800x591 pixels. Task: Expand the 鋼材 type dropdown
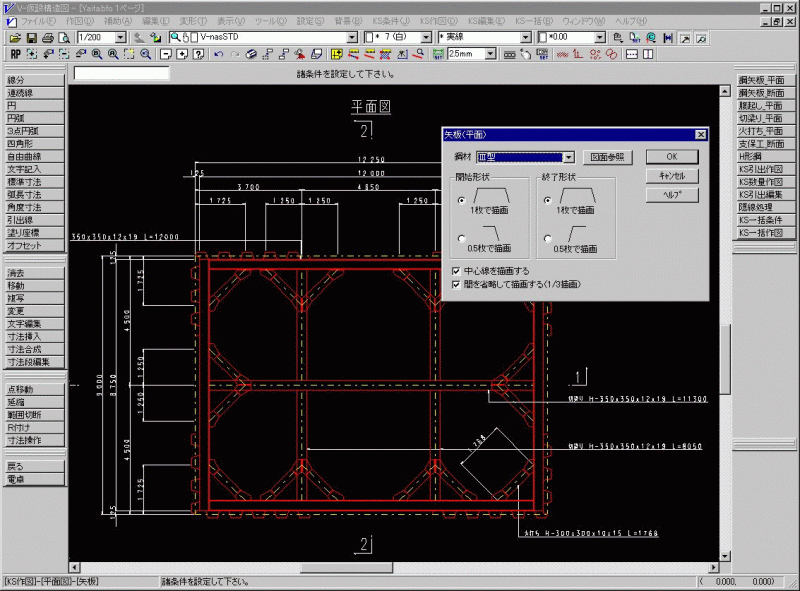click(568, 157)
